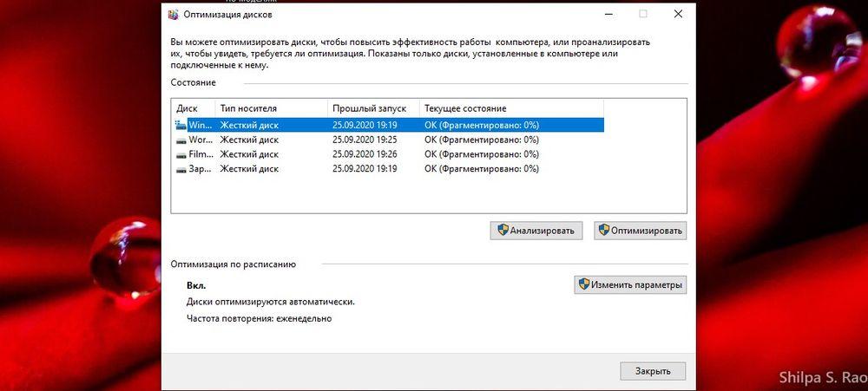Open Изменить параметры schedule settings

[630, 285]
